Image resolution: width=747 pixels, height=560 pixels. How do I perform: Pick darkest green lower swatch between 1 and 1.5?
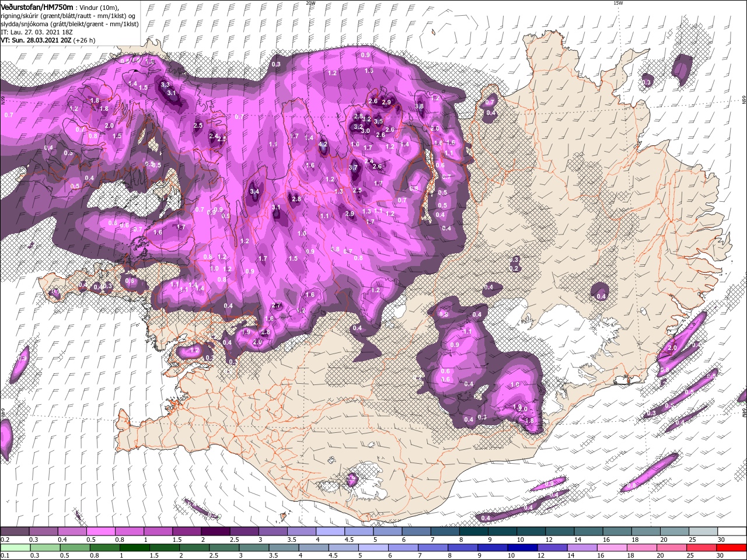[x=135, y=547]
